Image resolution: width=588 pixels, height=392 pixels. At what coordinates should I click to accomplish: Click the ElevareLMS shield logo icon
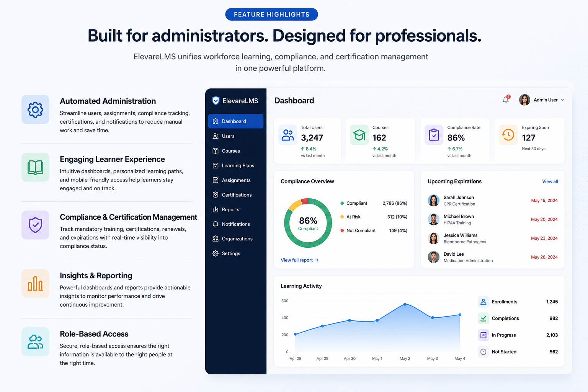click(216, 101)
